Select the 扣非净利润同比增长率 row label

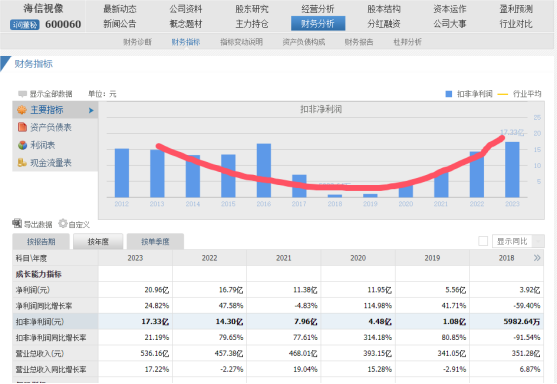[x=51, y=337]
